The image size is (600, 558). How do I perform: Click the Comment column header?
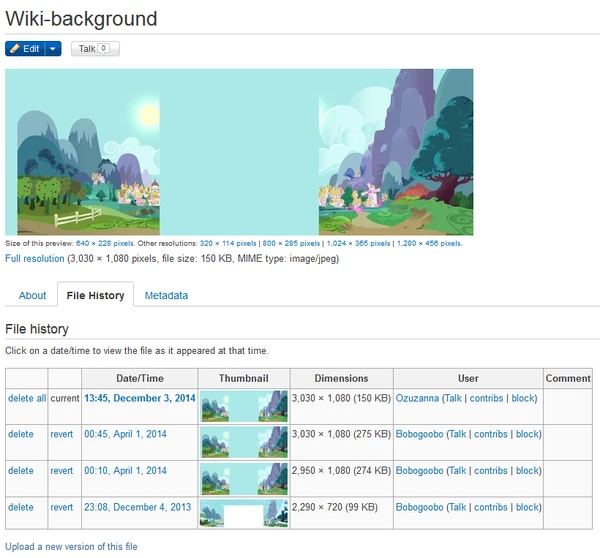tap(568, 379)
